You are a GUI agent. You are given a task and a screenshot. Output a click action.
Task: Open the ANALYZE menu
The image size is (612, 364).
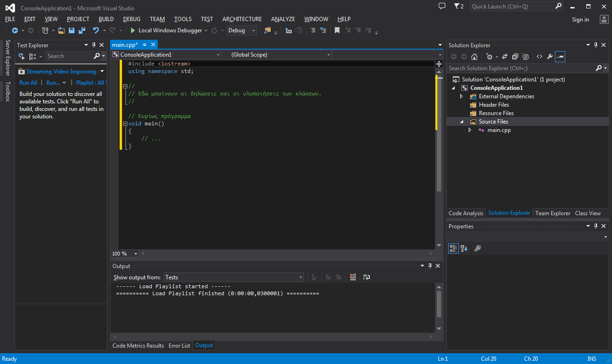click(283, 19)
